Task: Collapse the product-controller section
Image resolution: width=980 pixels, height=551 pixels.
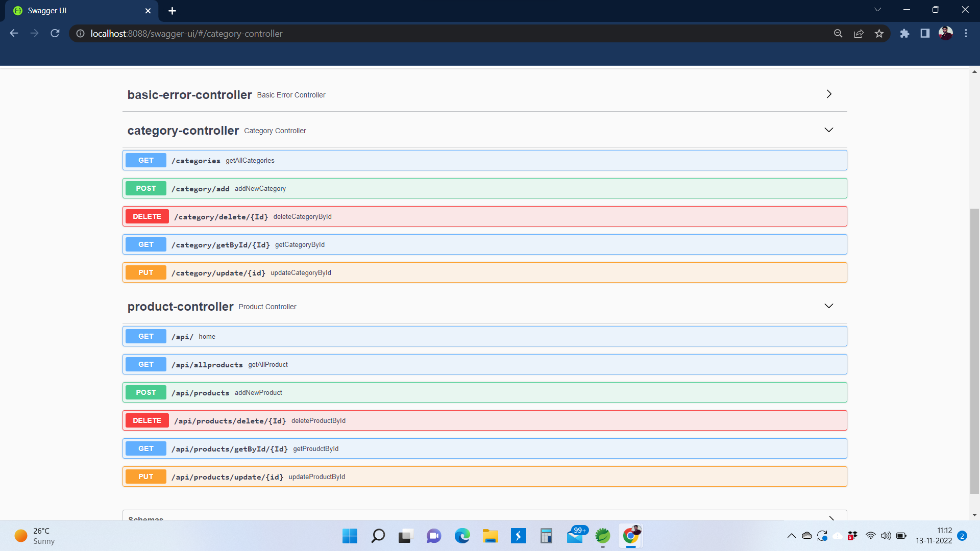Action: tap(828, 306)
